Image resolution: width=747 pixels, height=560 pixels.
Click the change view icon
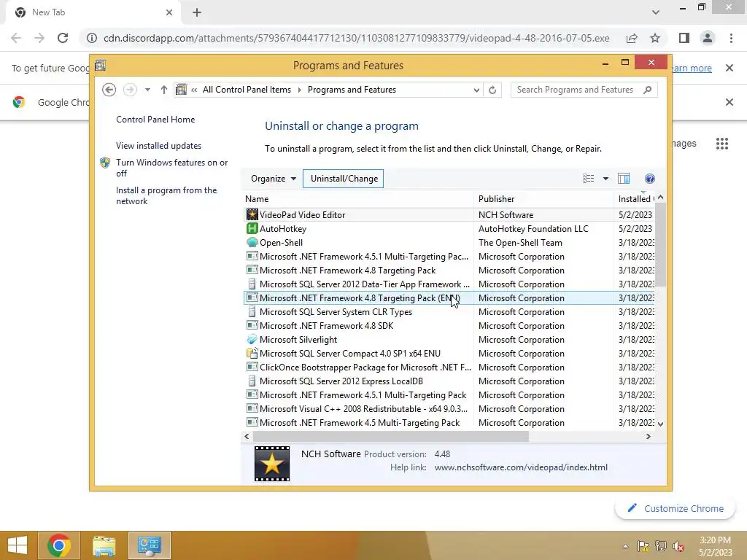[x=589, y=179]
